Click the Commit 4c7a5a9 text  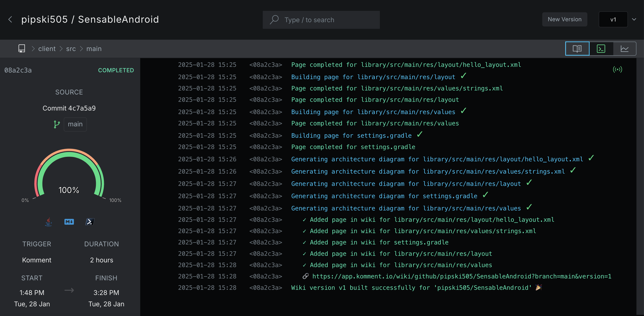point(69,108)
